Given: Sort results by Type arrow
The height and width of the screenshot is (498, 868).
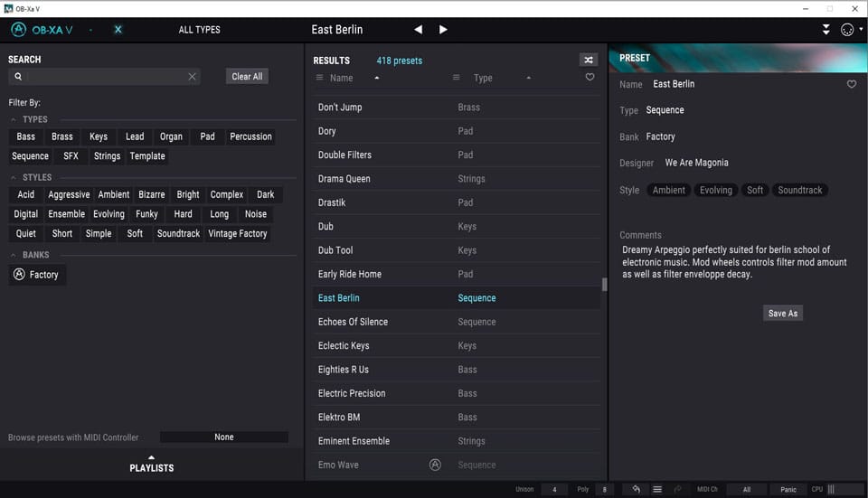Looking at the screenshot, I should [529, 78].
